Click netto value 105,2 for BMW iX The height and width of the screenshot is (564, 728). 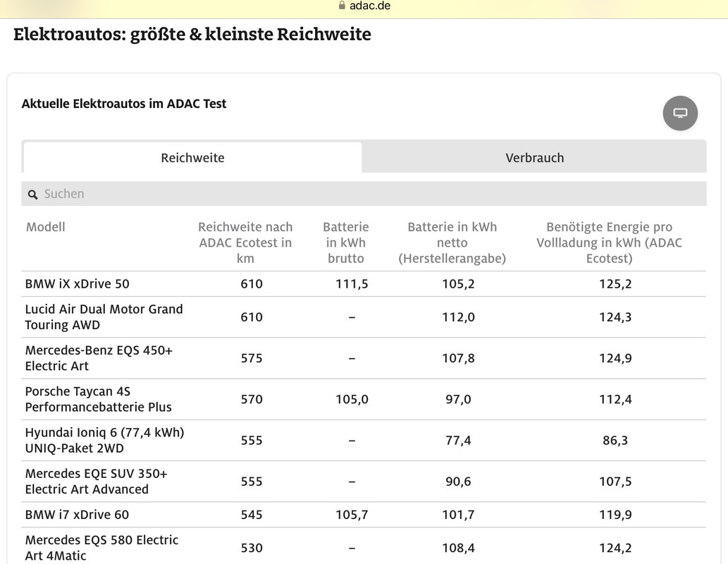click(x=458, y=284)
